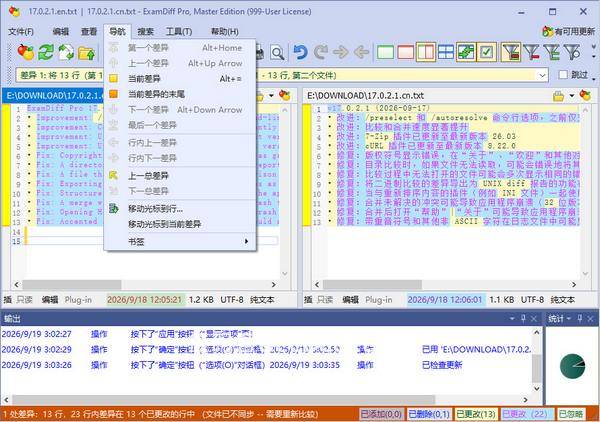Click the right pane apple icon

pyautogui.click(x=585, y=95)
